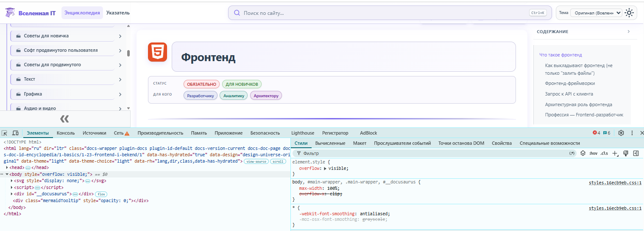Toggle the device toolbar icon in DevTools

(x=15, y=133)
